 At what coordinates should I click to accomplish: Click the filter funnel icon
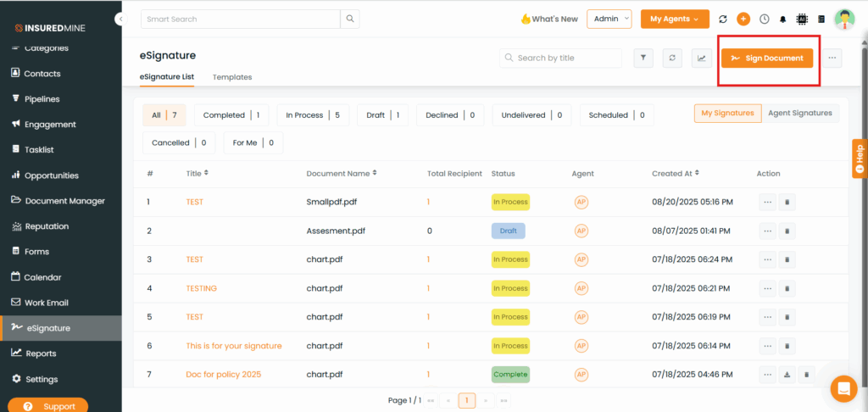(x=643, y=58)
